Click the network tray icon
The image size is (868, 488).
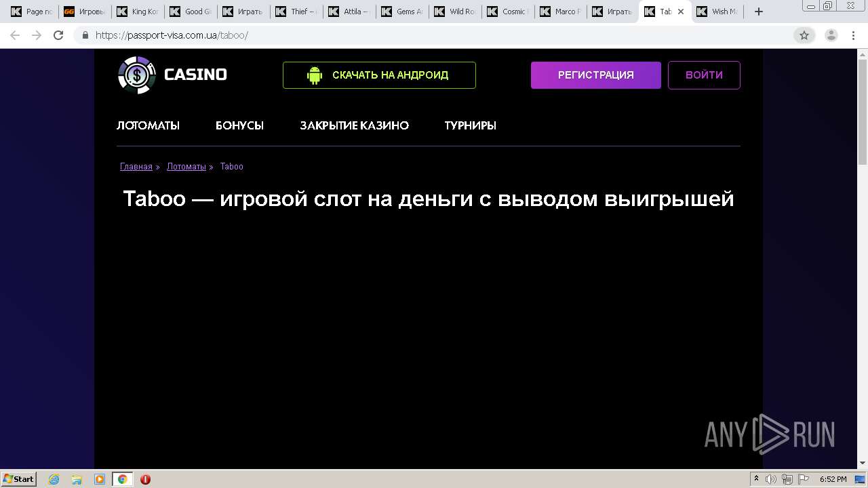(787, 479)
